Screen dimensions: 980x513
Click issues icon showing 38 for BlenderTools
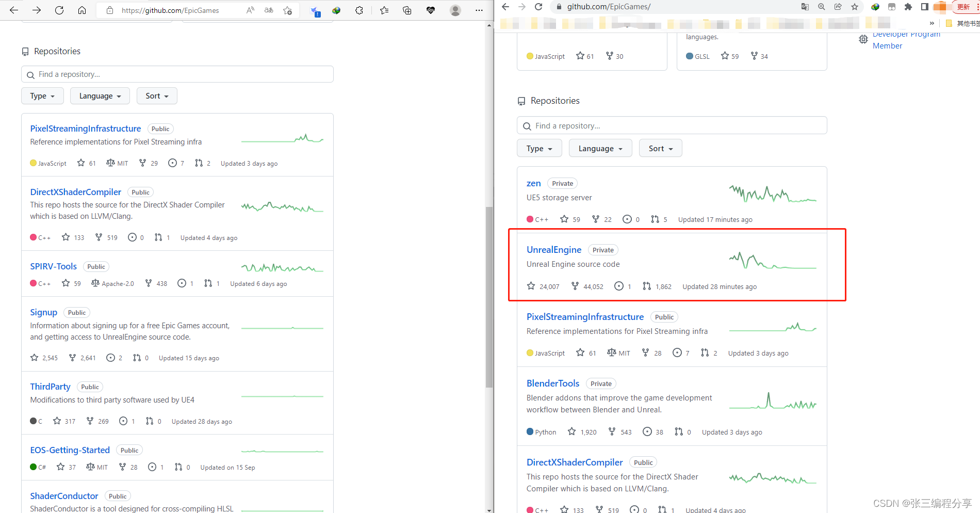[x=647, y=431]
